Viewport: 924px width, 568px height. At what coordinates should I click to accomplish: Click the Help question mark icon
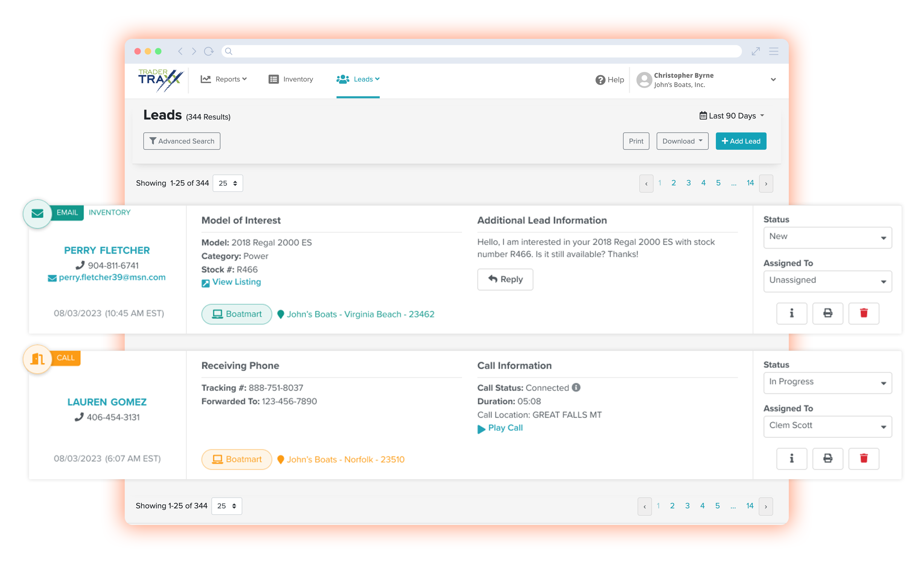coord(600,80)
